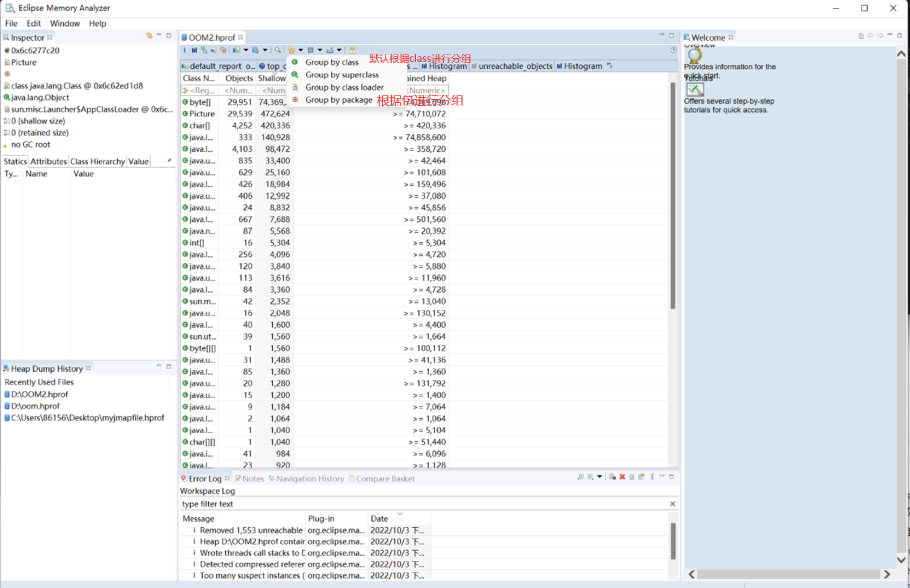Select the Compare Basket tab
Image resolution: width=910 pixels, height=588 pixels.
click(x=381, y=478)
